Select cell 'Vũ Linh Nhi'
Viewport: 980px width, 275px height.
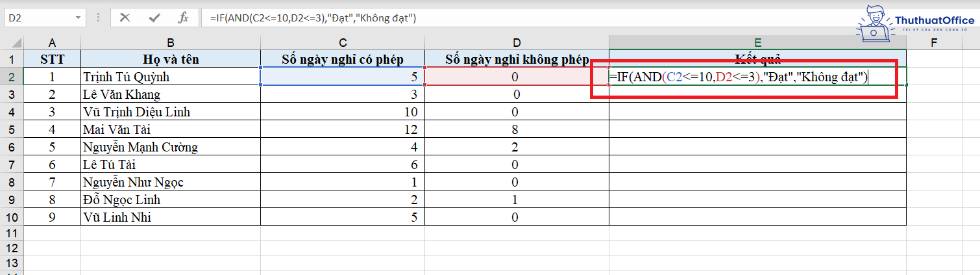click(171, 217)
